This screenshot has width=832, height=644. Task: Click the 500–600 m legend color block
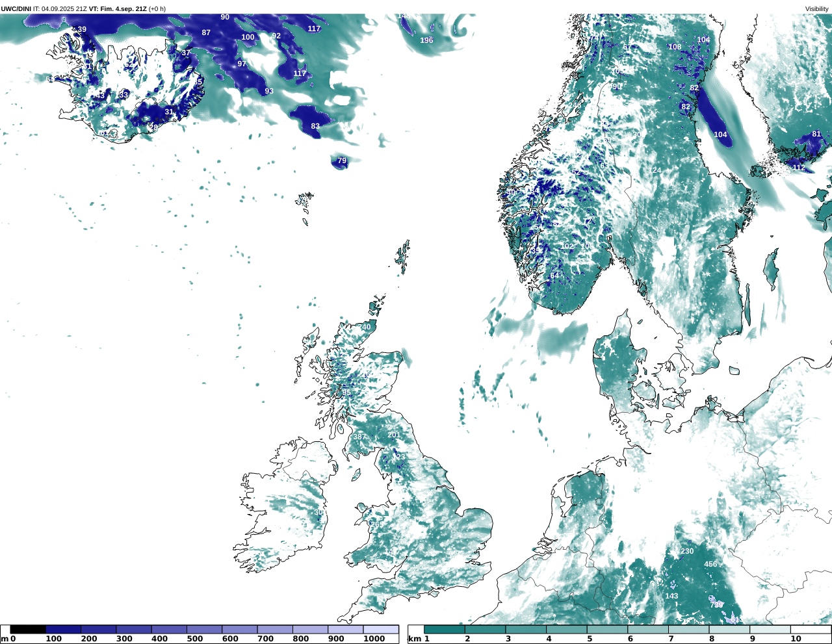tap(204, 629)
